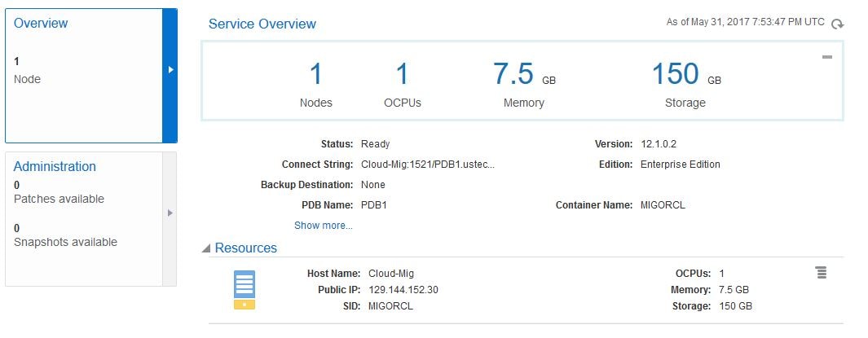Collapse the summary metrics panel
868x338 pixels.
827,57
